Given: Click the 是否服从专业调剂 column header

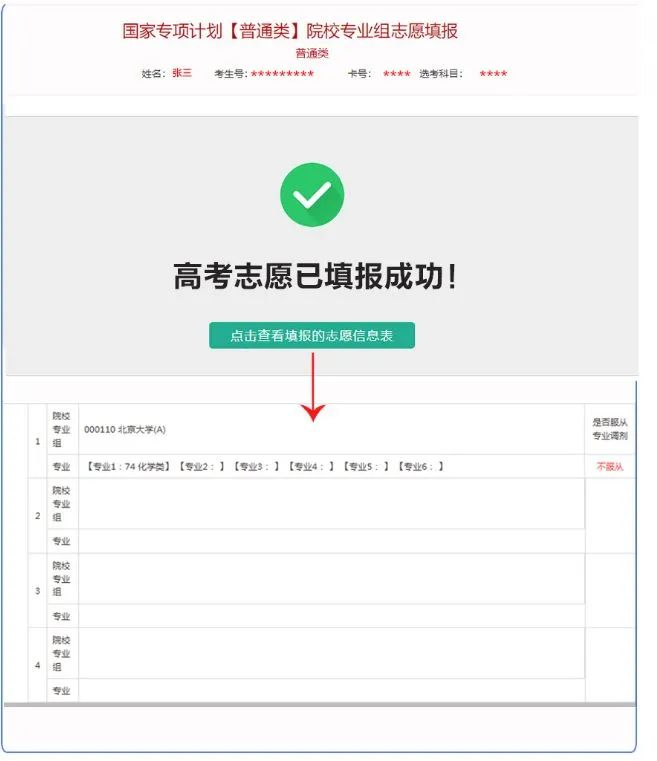Looking at the screenshot, I should pyautogui.click(x=610, y=429).
